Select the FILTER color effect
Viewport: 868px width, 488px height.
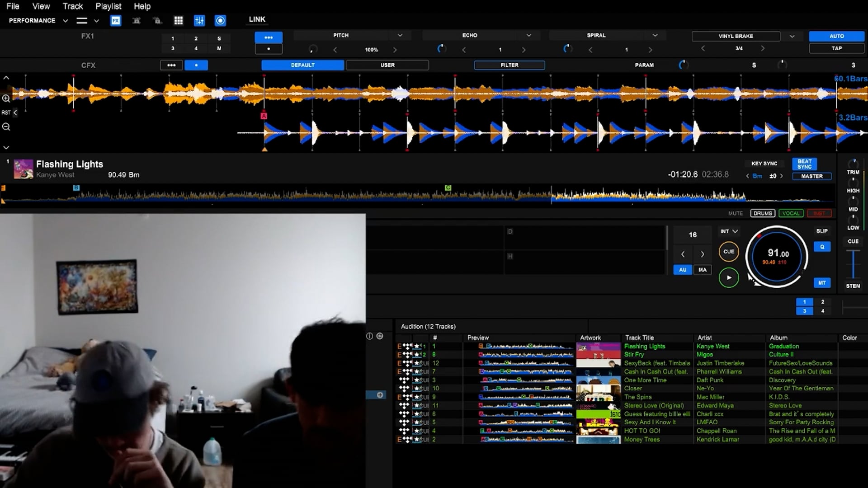(x=509, y=65)
